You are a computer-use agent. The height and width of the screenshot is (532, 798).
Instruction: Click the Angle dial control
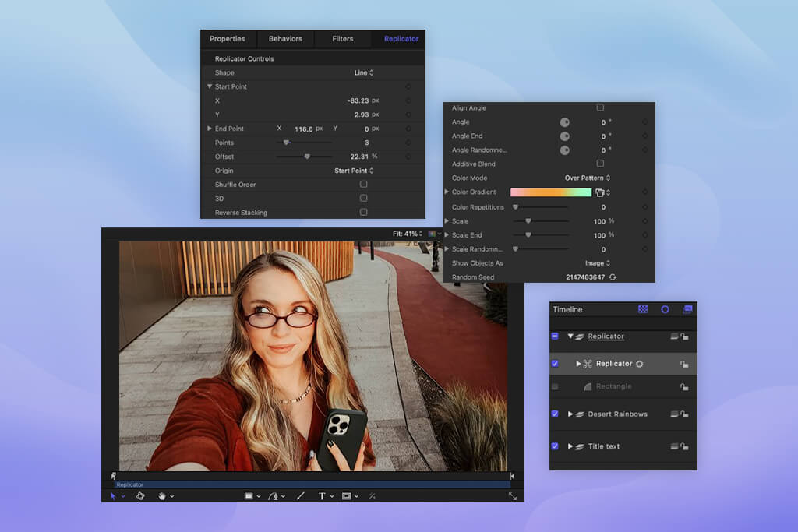(x=565, y=122)
